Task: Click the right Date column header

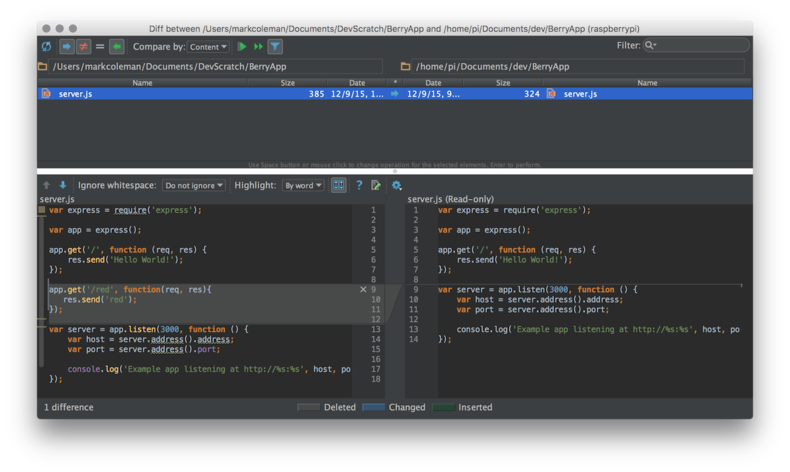Action: click(x=433, y=83)
